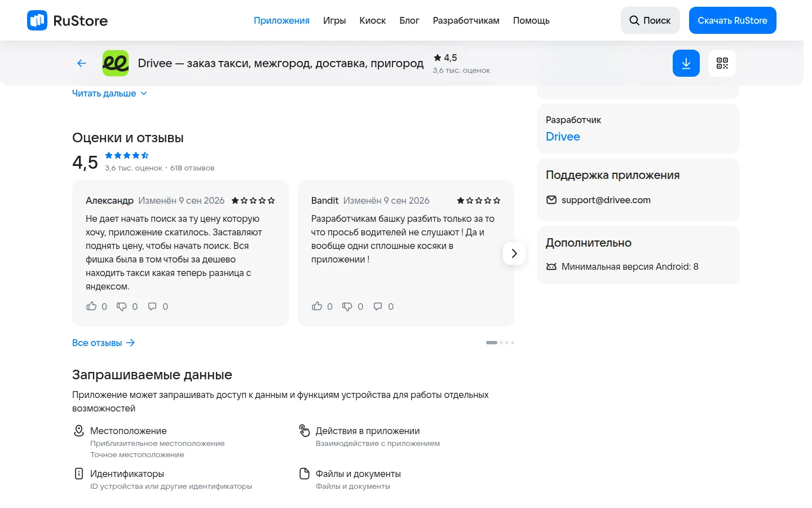Click the Файлы и документы file icon

(x=304, y=474)
